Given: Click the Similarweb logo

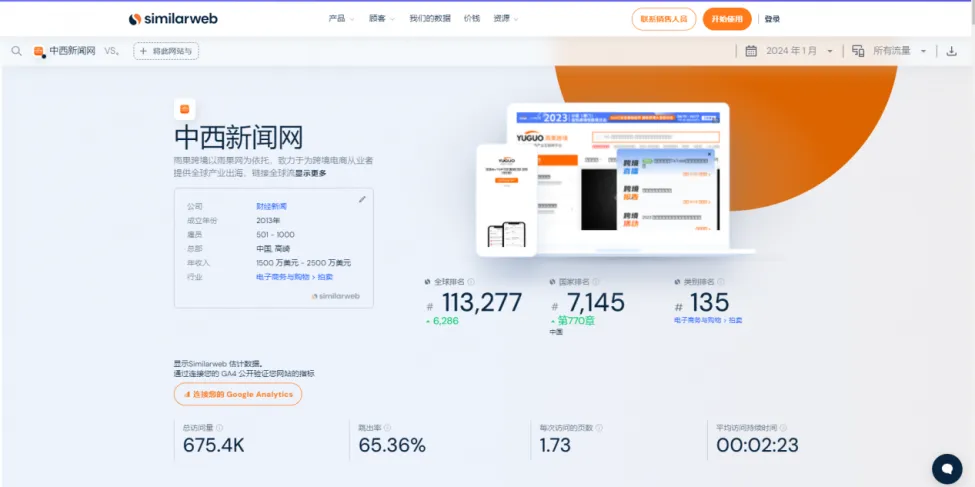Looking at the screenshot, I should coord(173,19).
